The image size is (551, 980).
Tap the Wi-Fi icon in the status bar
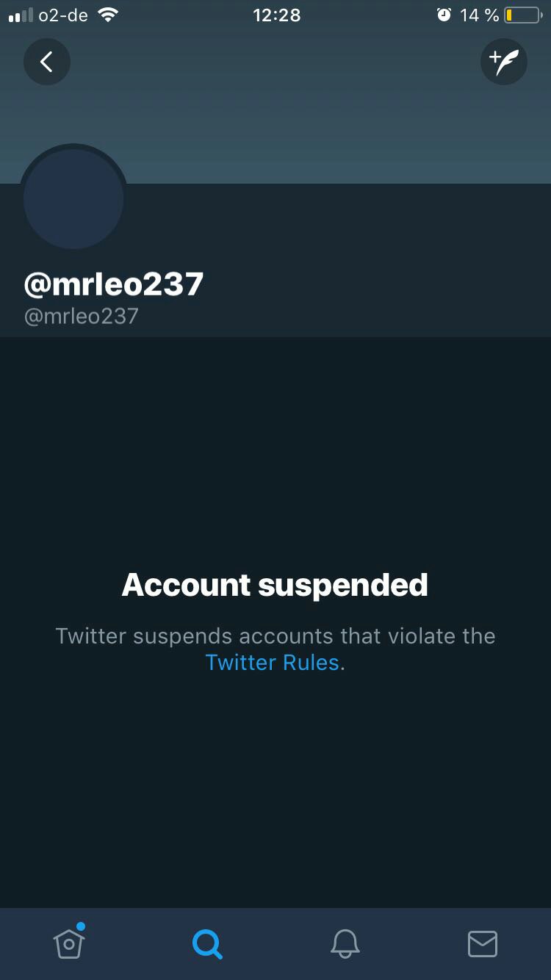point(108,15)
